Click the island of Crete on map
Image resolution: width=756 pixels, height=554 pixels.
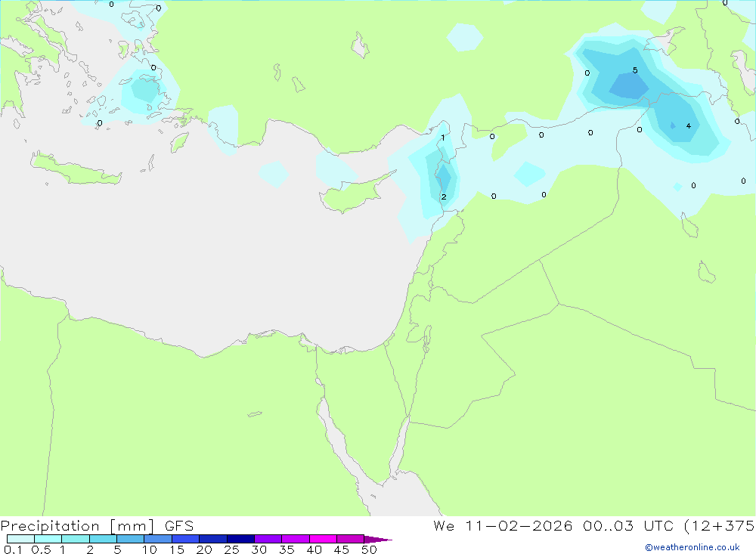click(75, 170)
